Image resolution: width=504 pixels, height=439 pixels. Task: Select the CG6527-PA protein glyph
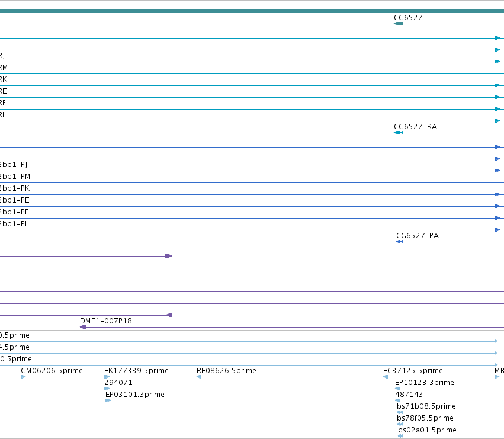pos(400,242)
